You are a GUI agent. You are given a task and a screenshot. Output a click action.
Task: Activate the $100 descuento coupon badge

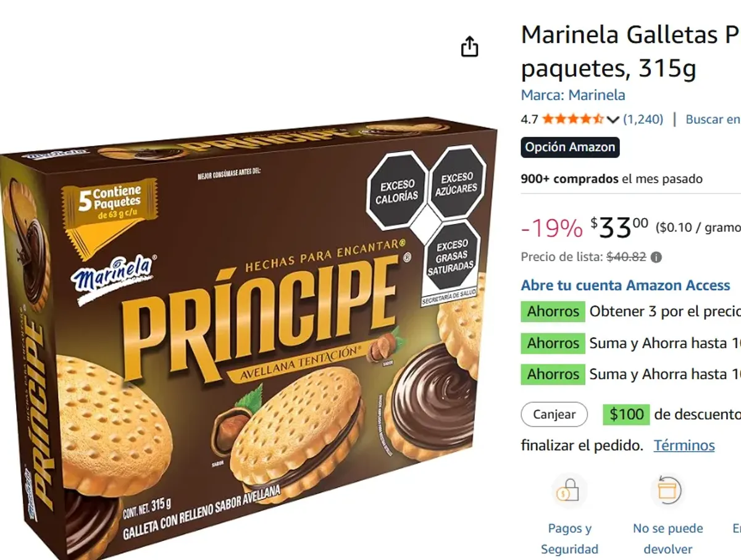coord(626,414)
